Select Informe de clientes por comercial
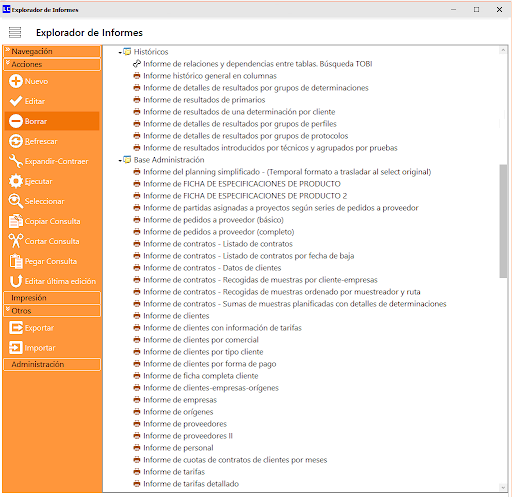 201,340
